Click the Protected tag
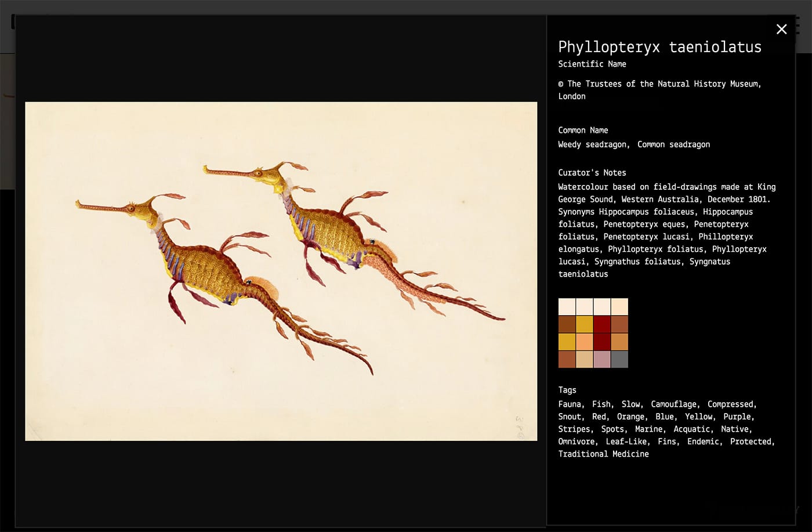This screenshot has height=532, width=812. tap(751, 441)
